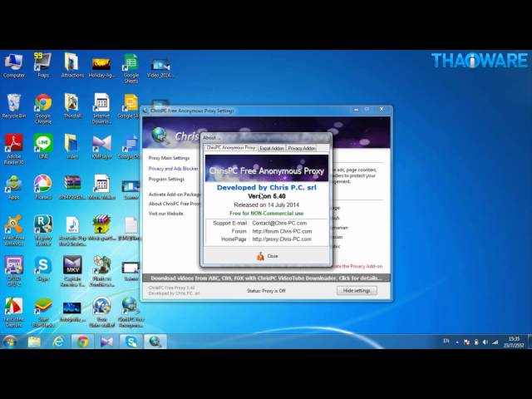
Task: Launch Start BlueStacks desktop shortcut
Action: (x=42, y=313)
